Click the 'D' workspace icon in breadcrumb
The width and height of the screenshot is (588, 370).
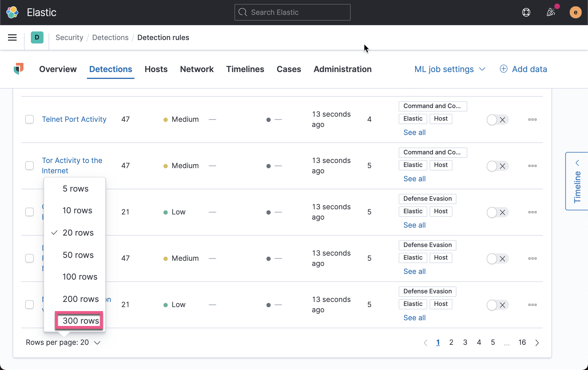(37, 37)
